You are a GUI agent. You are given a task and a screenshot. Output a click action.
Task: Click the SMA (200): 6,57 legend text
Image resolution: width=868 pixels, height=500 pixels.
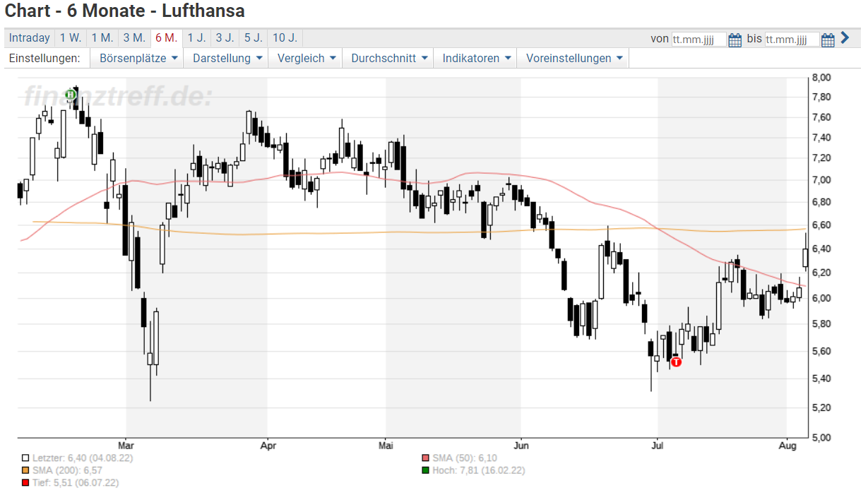pyautogui.click(x=67, y=470)
